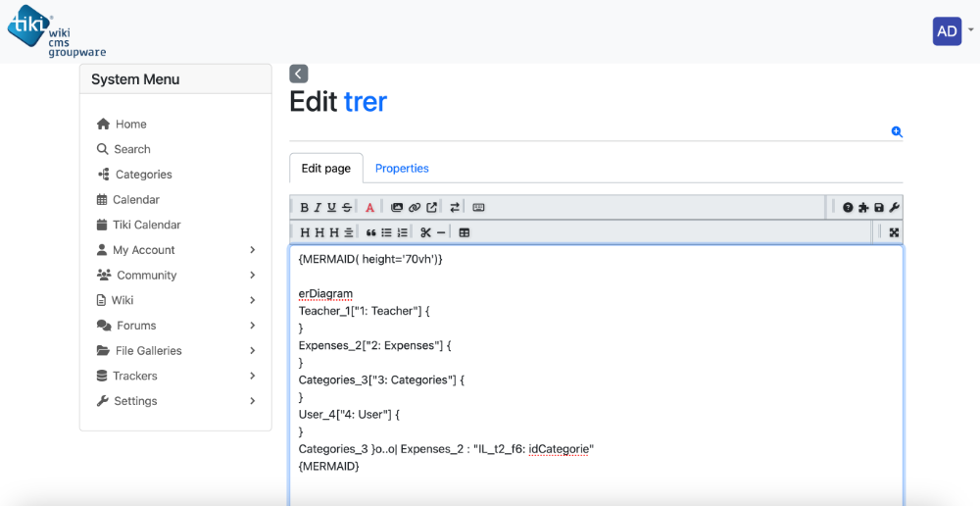Apply underline formatting in editor toolbar
The image size is (980, 506).
click(331, 208)
